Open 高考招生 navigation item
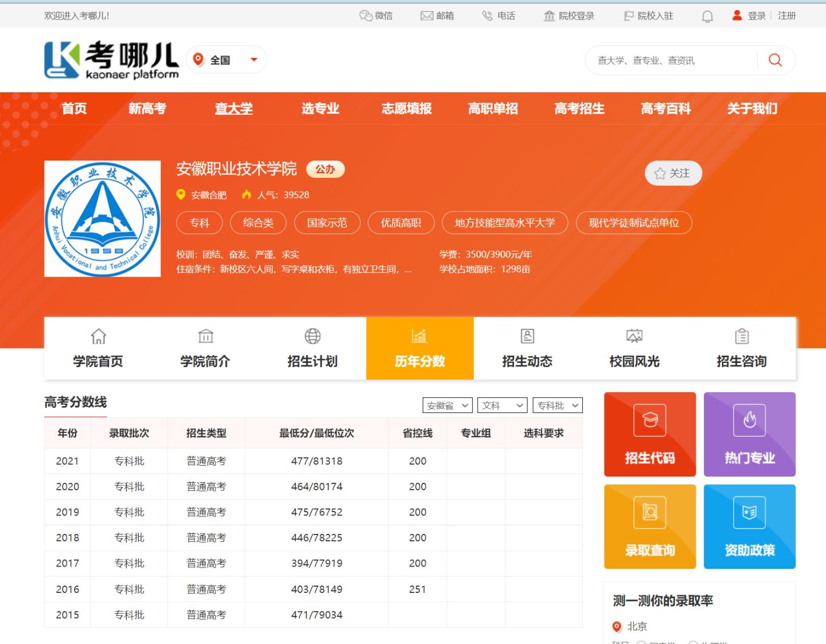Screen dimensions: 826x644 coord(579,108)
